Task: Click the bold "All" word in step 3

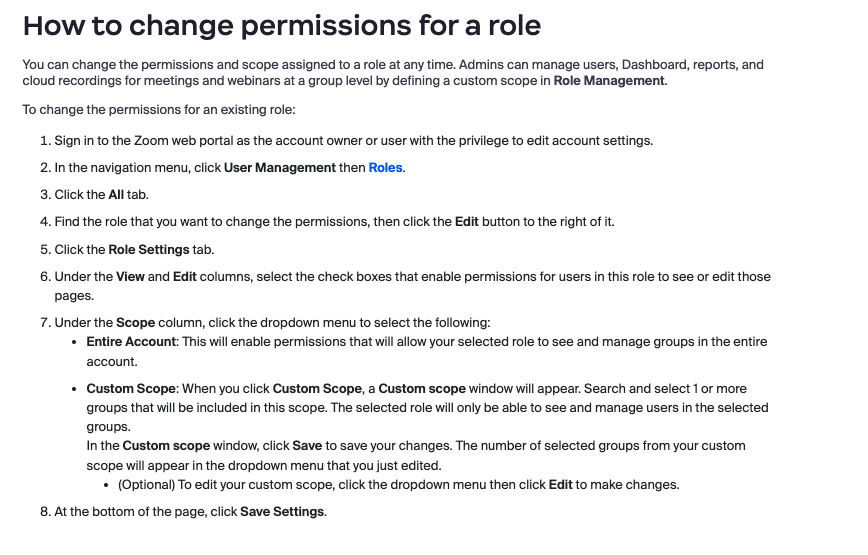Action: 116,195
